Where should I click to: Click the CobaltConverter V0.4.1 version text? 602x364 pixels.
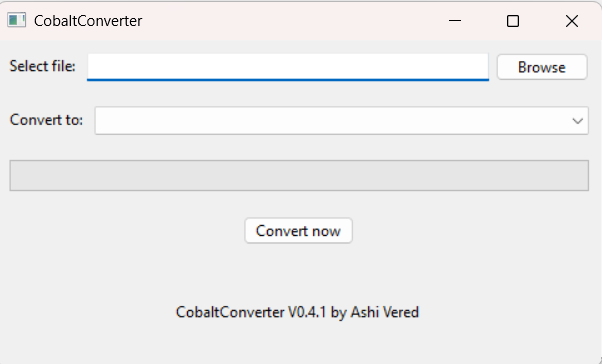coord(251,312)
